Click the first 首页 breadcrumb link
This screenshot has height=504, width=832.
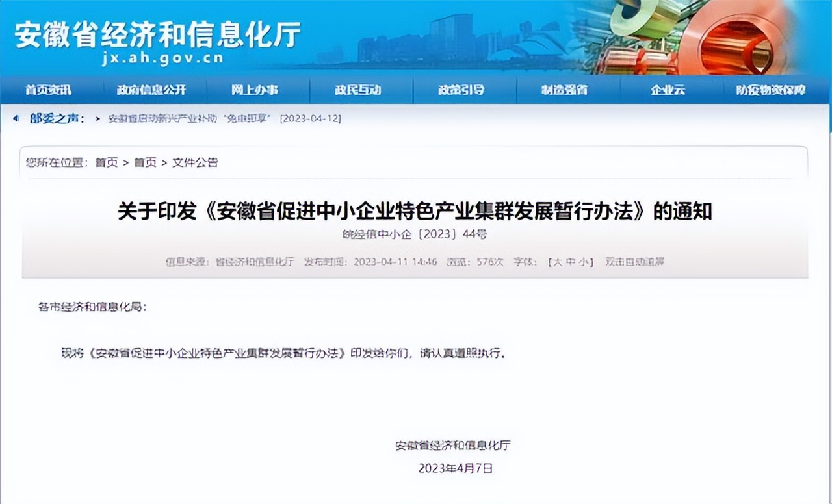106,162
